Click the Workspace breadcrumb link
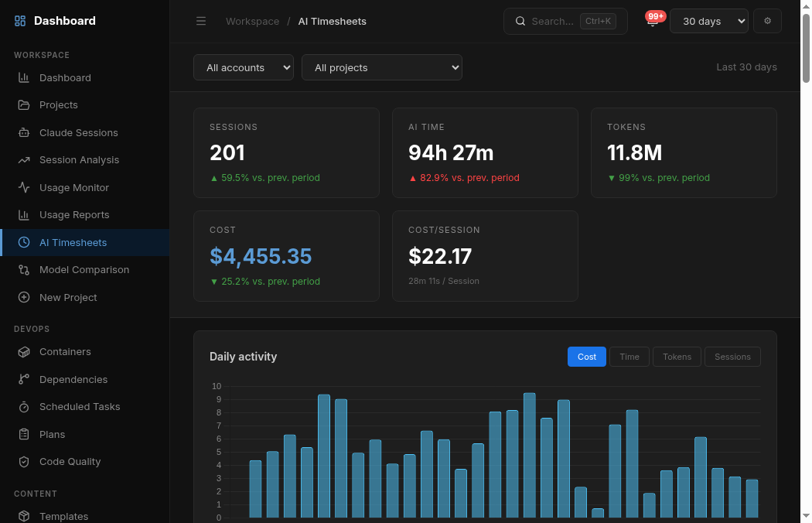The height and width of the screenshot is (523, 812). (252, 22)
